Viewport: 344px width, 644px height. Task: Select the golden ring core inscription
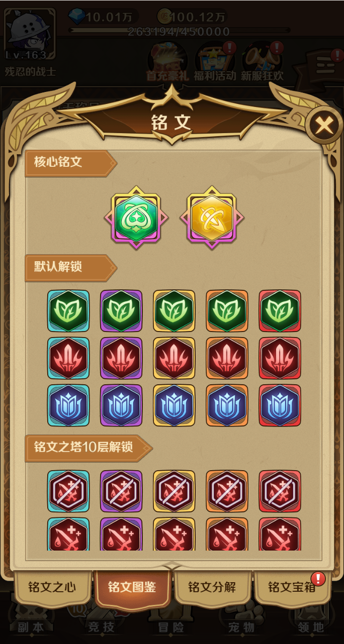[x=212, y=218]
